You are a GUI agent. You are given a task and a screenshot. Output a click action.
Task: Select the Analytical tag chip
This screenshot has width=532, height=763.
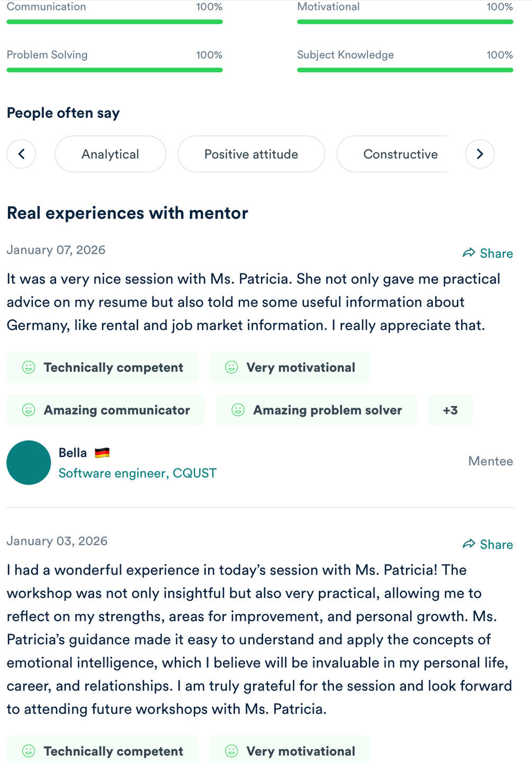[x=110, y=154]
